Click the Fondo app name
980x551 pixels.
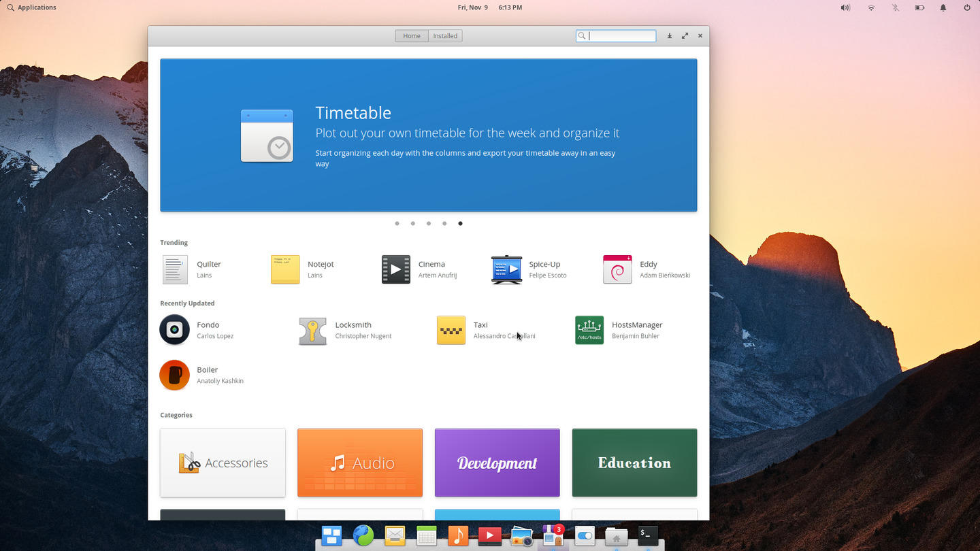click(x=208, y=324)
